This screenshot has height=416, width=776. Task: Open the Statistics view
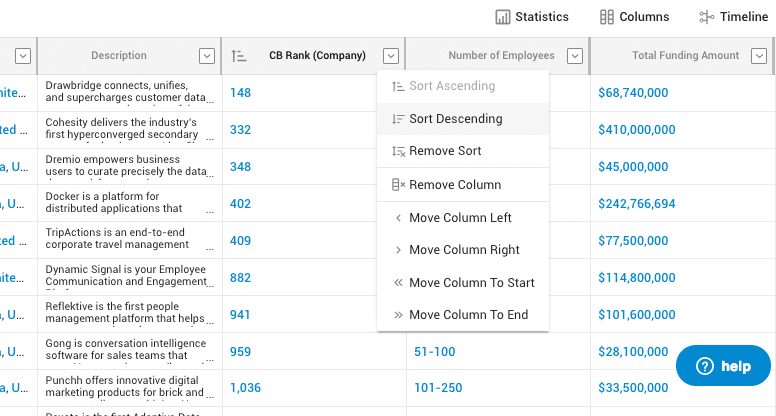pos(532,17)
